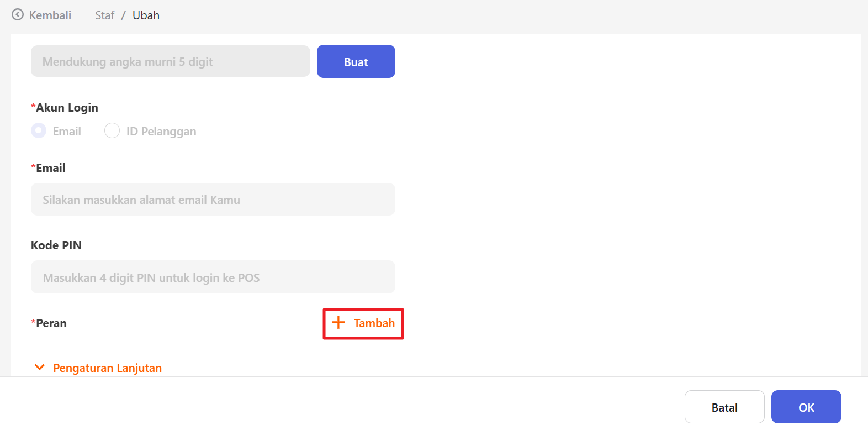The image size is (868, 430).
Task: Click the chevron beside Pengaturan Lanjutan
Action: tap(39, 368)
